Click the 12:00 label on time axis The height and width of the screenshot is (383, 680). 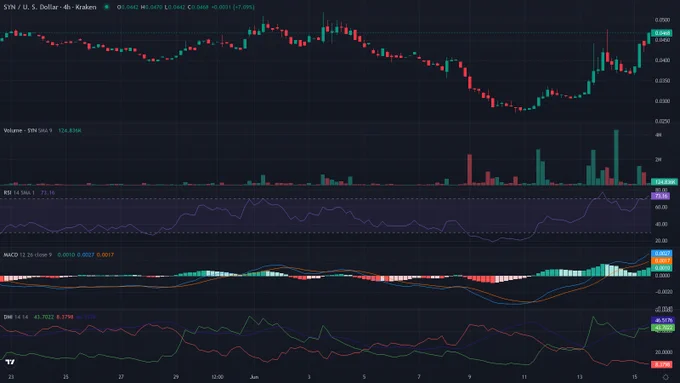click(217, 377)
